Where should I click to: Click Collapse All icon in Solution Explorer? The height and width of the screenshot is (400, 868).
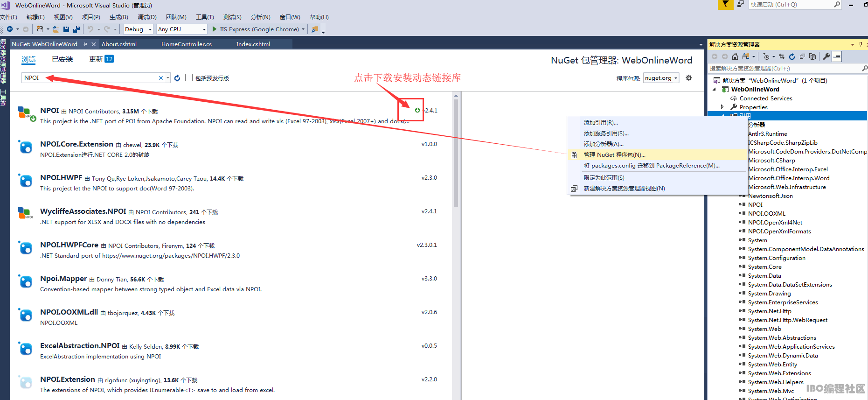click(x=802, y=56)
